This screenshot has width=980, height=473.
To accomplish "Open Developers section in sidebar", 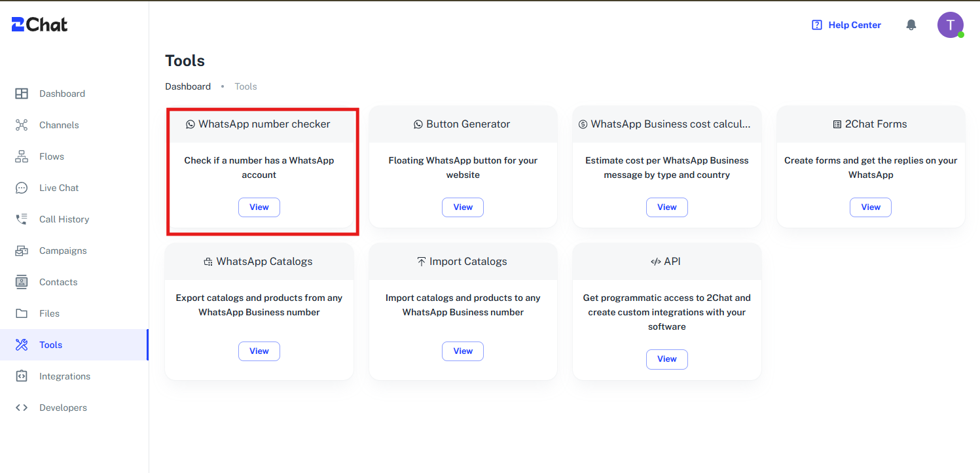I will click(63, 408).
